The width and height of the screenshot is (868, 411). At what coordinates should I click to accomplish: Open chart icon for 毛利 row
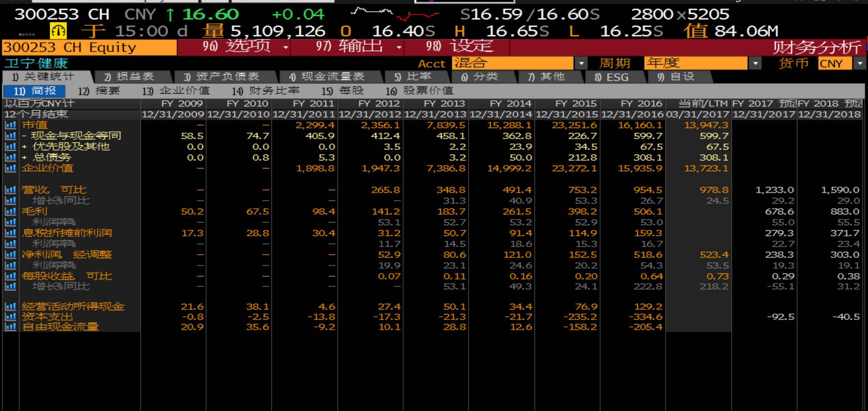11,211
